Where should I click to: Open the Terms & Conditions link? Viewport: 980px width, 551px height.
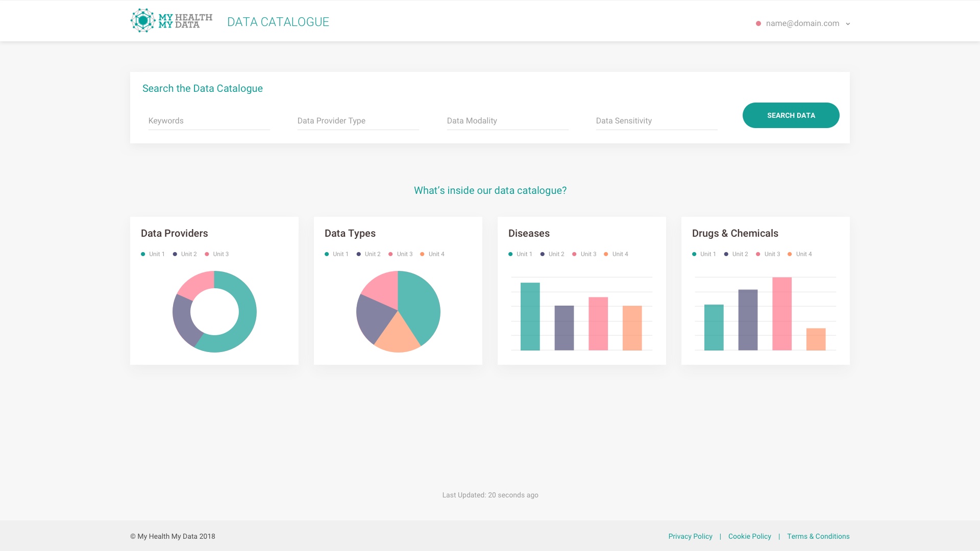(x=818, y=536)
